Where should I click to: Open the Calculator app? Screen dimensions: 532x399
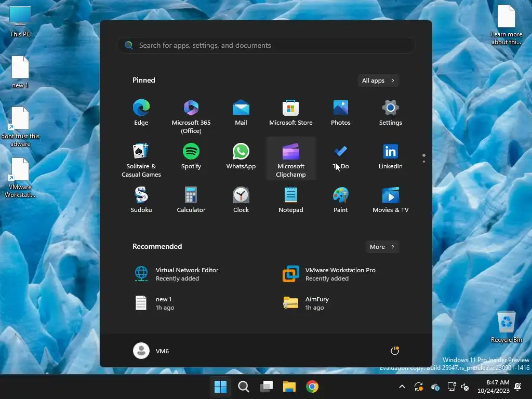pos(191,200)
